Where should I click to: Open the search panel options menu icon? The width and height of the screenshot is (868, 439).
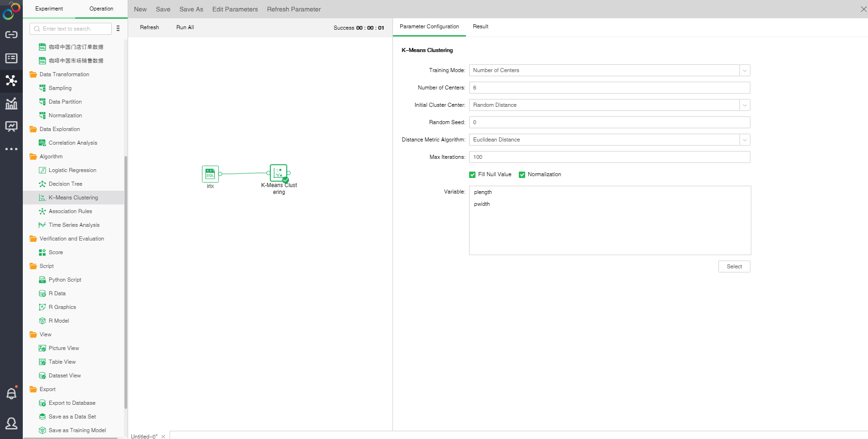pyautogui.click(x=118, y=28)
